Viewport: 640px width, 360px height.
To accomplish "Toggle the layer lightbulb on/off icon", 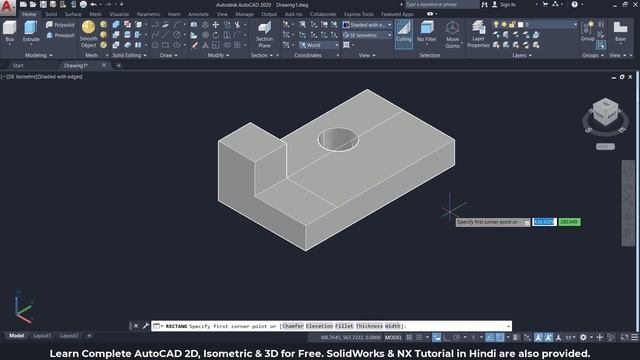I will (x=496, y=24).
